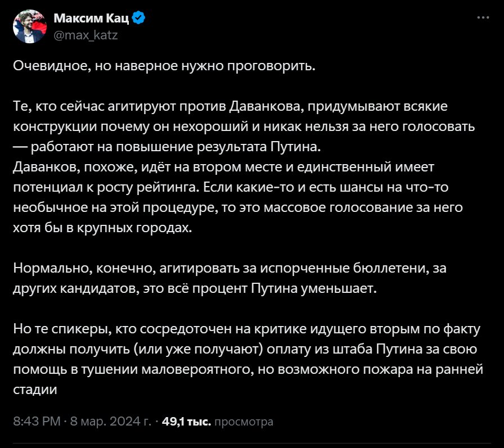This screenshot has width=504, height=448.
Task: Open the @max_katz handle link
Action: (85, 35)
